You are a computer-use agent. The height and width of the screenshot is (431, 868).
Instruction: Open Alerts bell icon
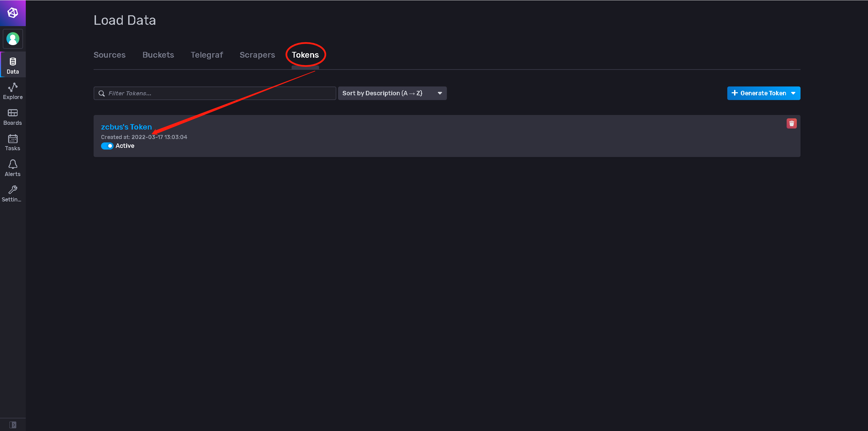point(13,168)
